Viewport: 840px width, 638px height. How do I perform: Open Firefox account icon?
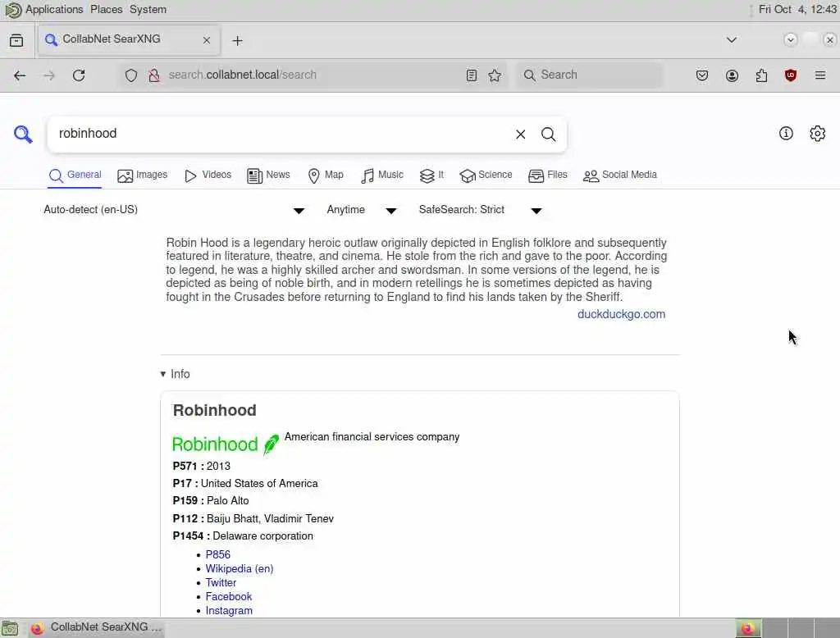pos(732,75)
